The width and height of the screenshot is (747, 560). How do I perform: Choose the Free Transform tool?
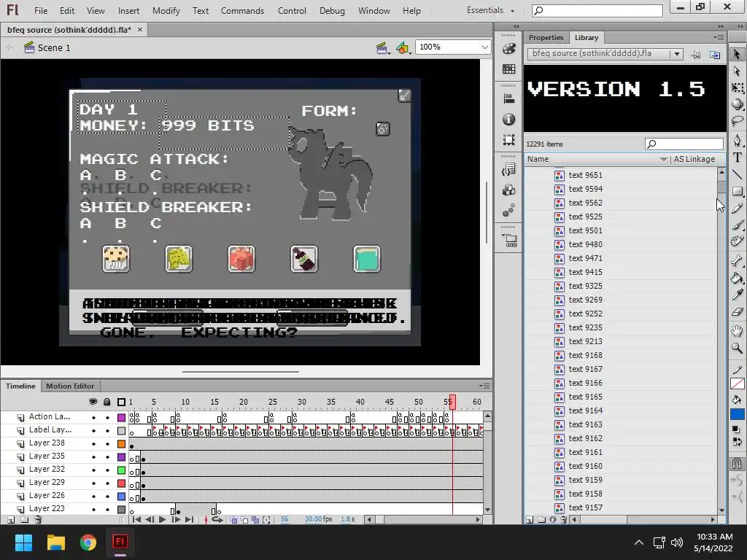tap(737, 87)
